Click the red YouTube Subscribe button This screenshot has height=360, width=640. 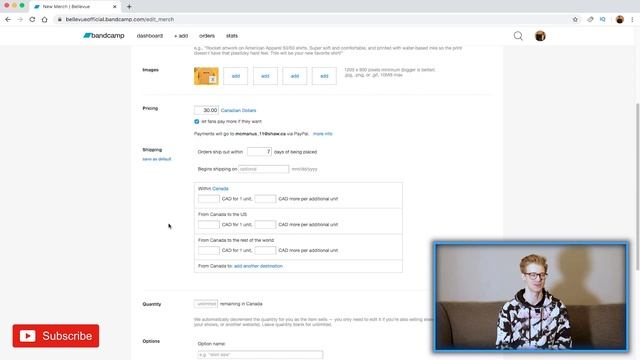pos(56,336)
